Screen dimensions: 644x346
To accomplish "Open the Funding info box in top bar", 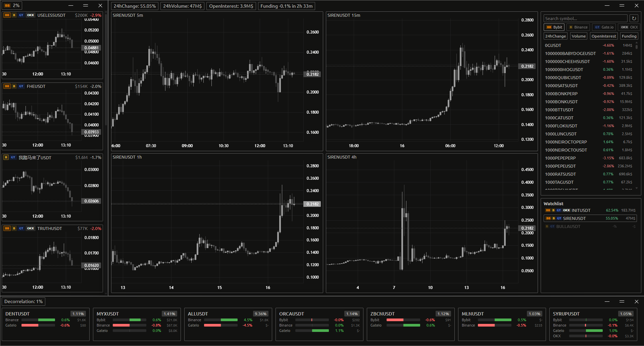I will [x=286, y=6].
